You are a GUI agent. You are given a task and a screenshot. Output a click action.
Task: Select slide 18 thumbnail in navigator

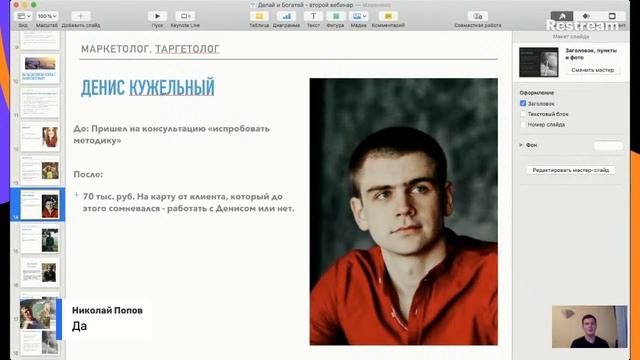coord(40,342)
